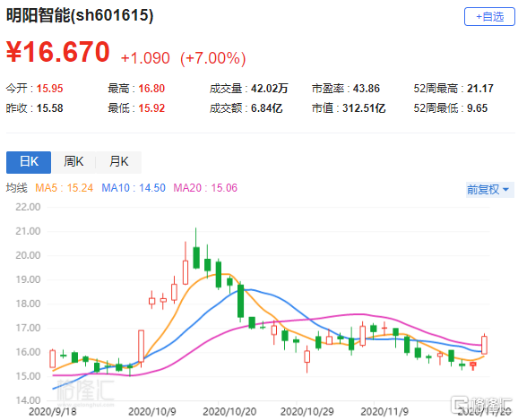This screenshot has height=420, width=518.
Task: Click the MA20 : 15.06 indicator label
Action: 205,188
